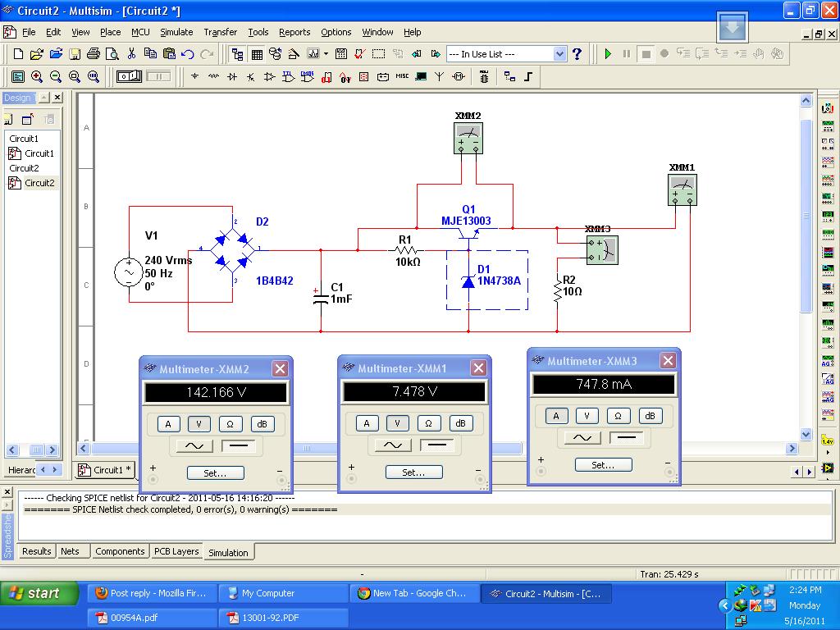Open the Transfer menu

point(220,32)
